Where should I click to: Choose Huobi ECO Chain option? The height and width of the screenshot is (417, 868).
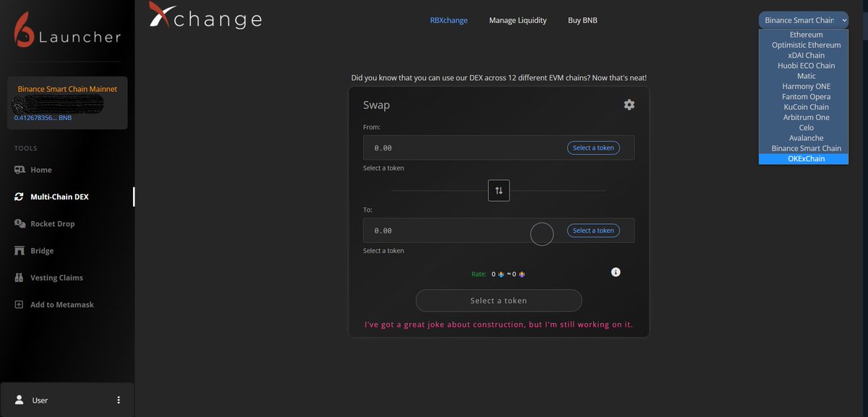click(804, 66)
